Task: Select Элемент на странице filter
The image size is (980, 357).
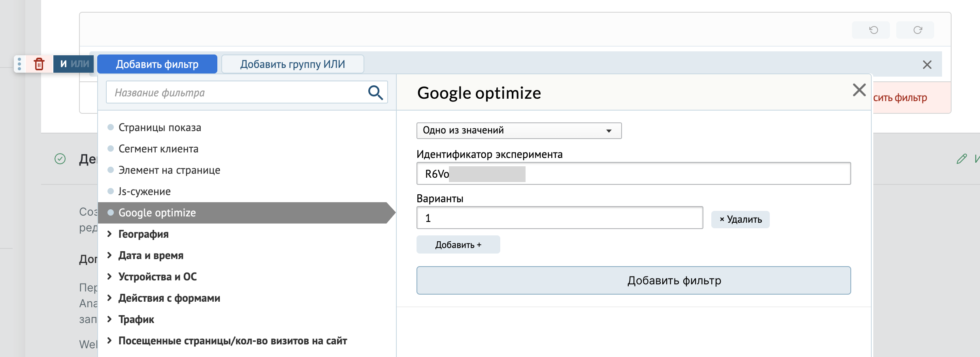Action: click(x=169, y=170)
